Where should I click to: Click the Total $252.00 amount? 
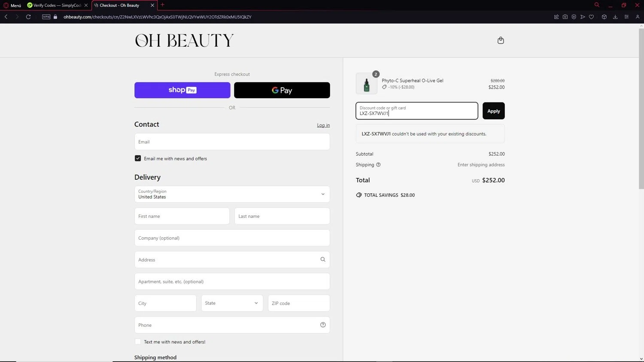click(x=493, y=180)
